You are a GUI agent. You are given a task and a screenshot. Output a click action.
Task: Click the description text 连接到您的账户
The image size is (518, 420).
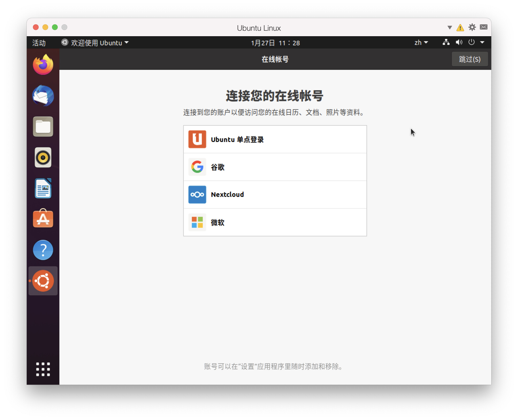(x=274, y=113)
